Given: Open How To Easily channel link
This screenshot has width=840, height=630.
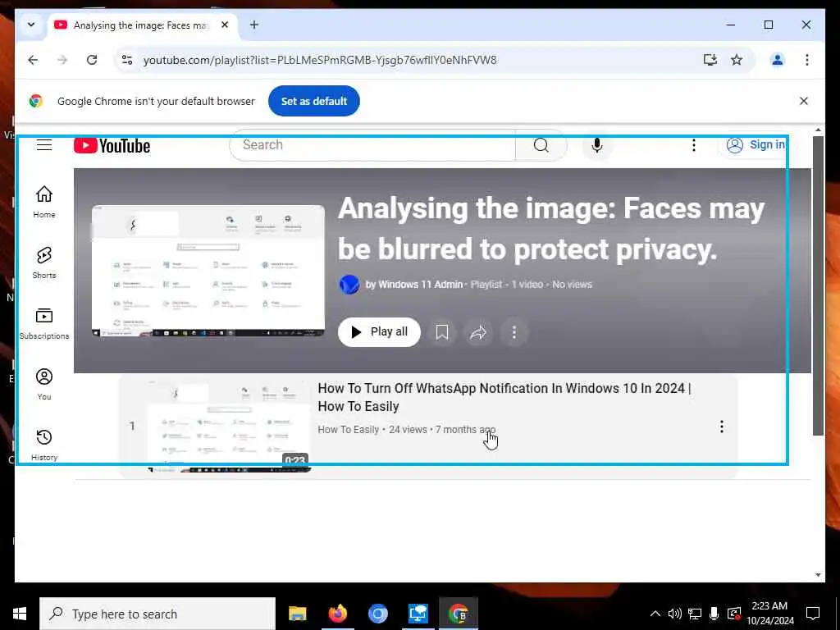Looking at the screenshot, I should (348, 430).
